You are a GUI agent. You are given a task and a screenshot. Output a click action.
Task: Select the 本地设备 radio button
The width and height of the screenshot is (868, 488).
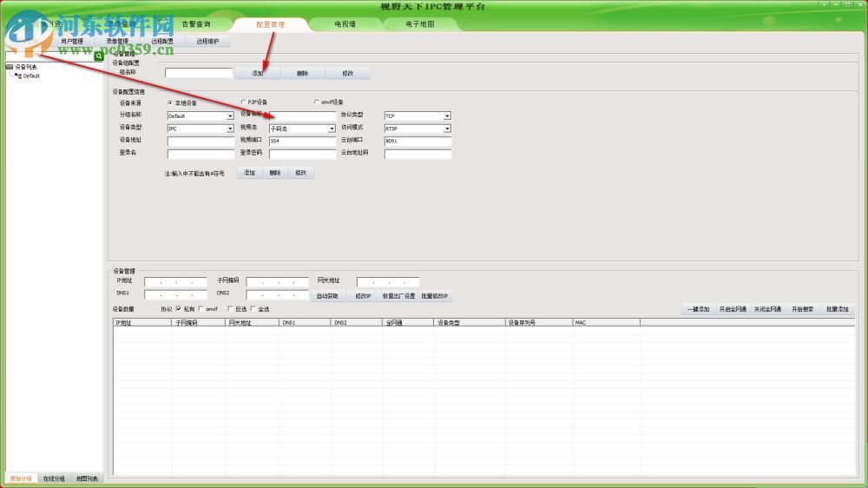170,103
